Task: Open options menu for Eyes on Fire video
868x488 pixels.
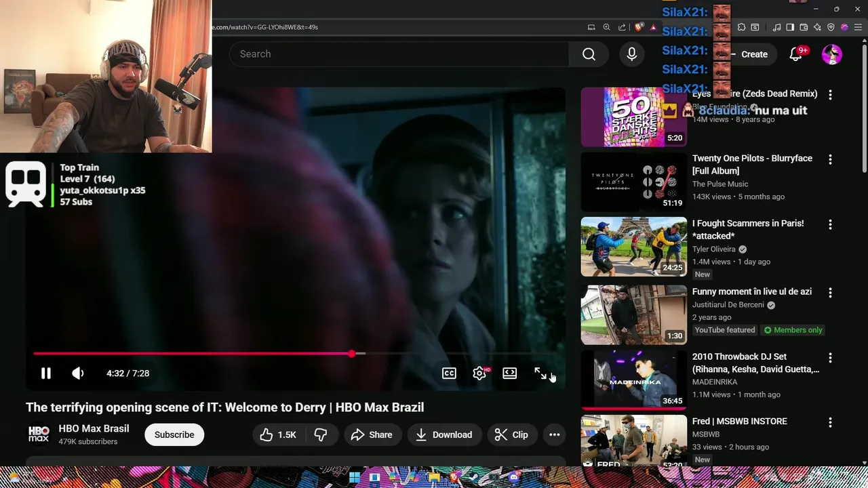Action: [830, 94]
